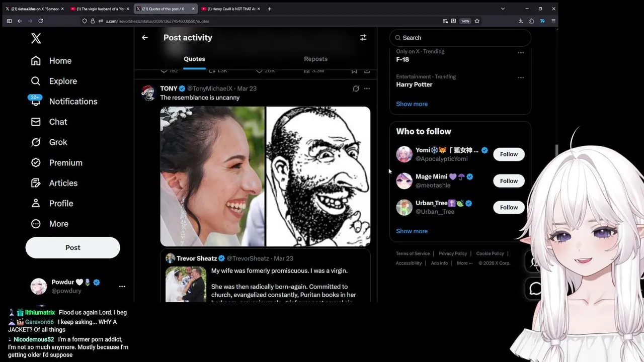
Task: Open Articles in the sidebar
Action: point(54,183)
